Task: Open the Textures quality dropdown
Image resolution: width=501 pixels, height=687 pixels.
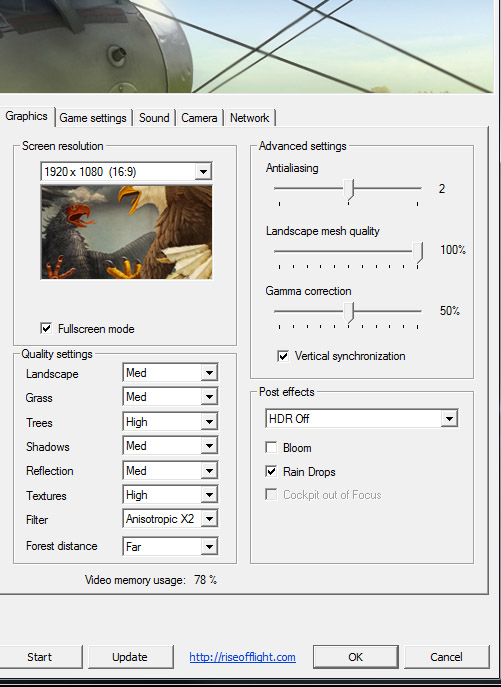Action: [x=170, y=495]
